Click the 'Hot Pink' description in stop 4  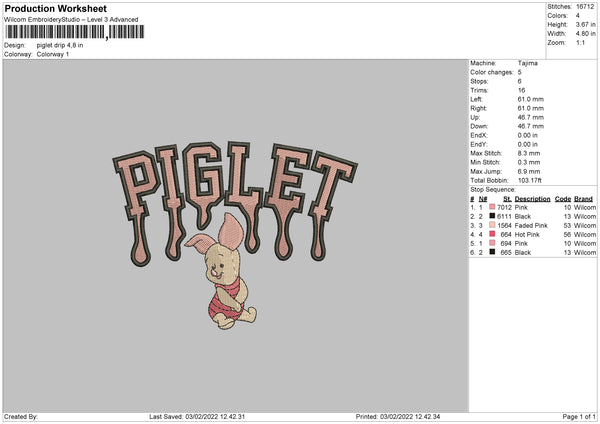[x=527, y=234]
